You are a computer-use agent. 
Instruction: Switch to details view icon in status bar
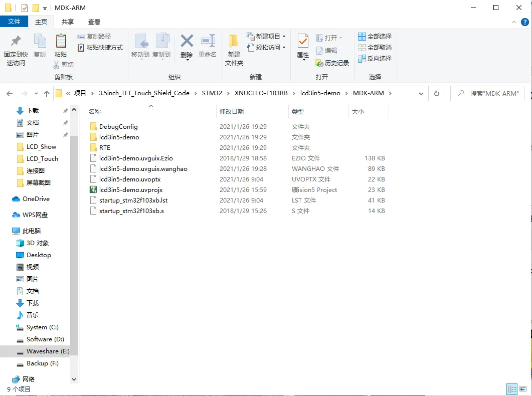512,389
